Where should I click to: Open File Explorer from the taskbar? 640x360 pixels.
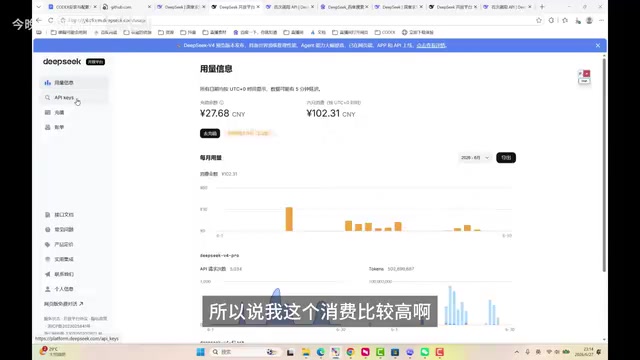click(305, 352)
